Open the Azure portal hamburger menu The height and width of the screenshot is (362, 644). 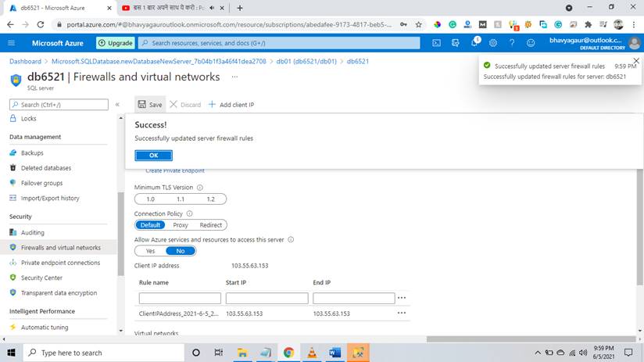(12, 43)
